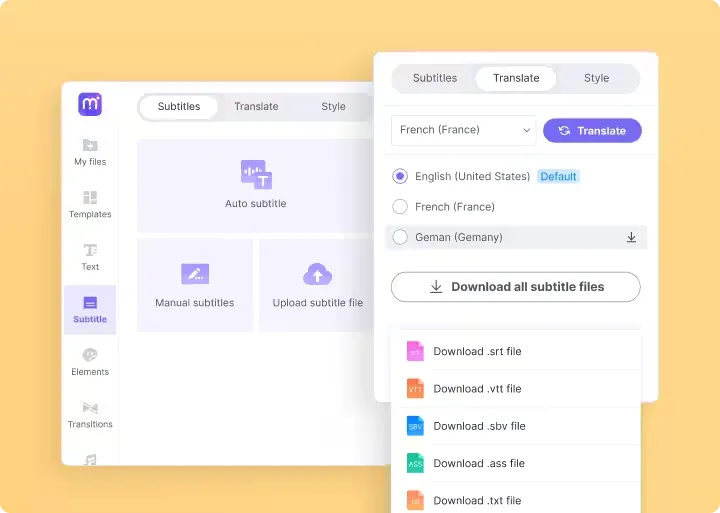This screenshot has height=513, width=720.
Task: Choose Download .srt file
Action: pos(477,351)
